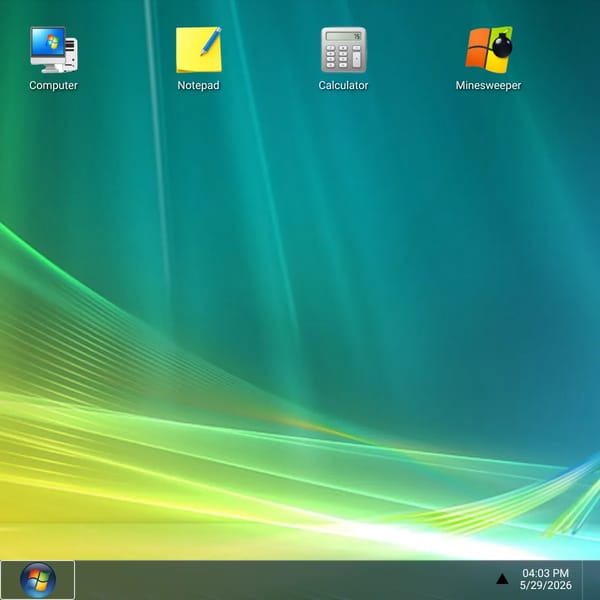The image size is (600, 600).
Task: Click the Computer label text
Action: coord(54,85)
